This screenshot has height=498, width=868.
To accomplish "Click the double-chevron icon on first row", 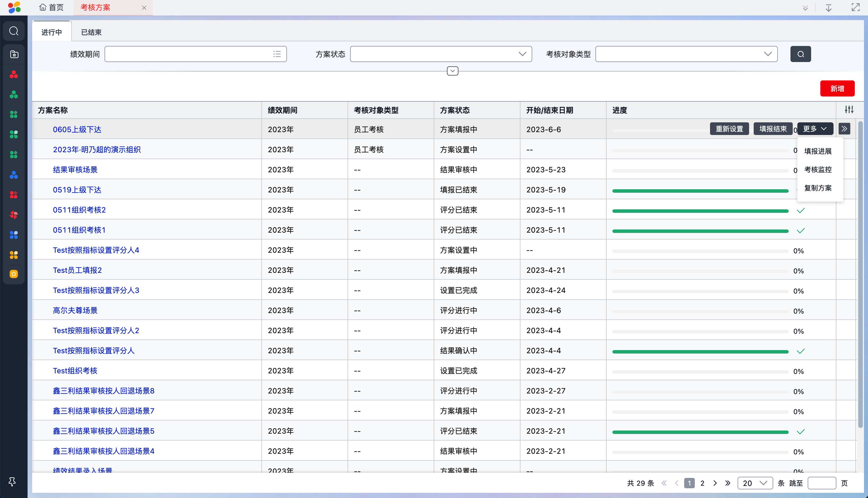I will tap(844, 129).
